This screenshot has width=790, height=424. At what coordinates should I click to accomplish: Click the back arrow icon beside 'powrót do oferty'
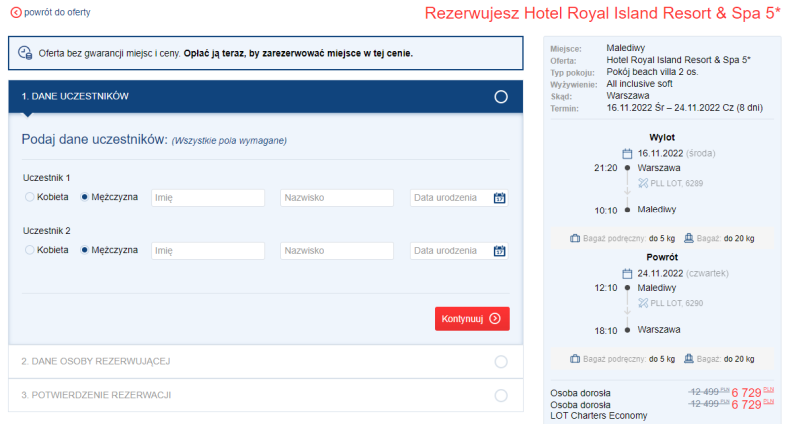(16, 13)
